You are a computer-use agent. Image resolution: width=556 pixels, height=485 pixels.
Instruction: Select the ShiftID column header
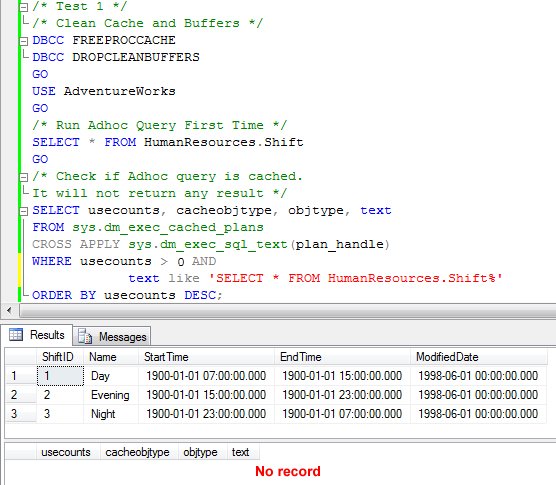(x=60, y=357)
